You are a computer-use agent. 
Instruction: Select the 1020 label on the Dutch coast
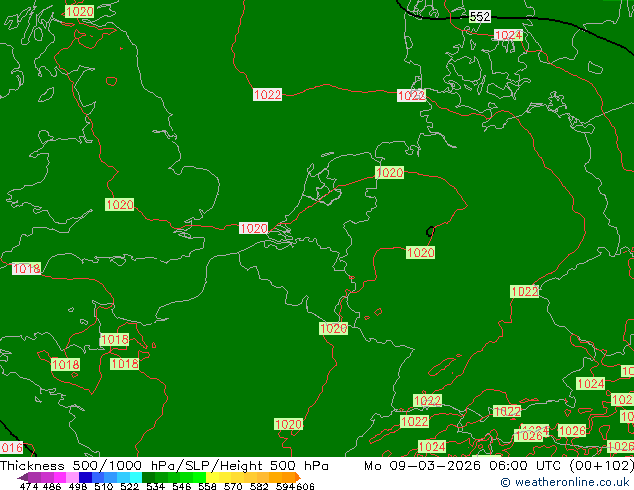(253, 228)
